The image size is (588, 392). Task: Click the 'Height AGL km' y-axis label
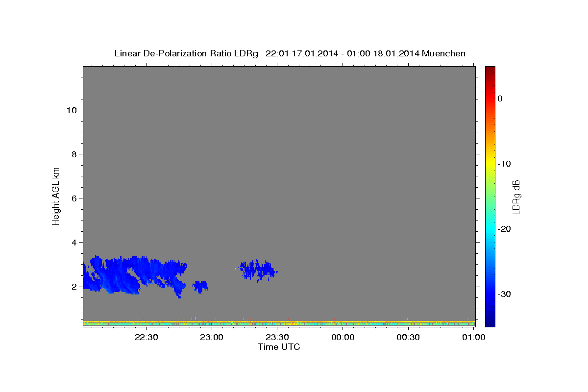tap(56, 196)
